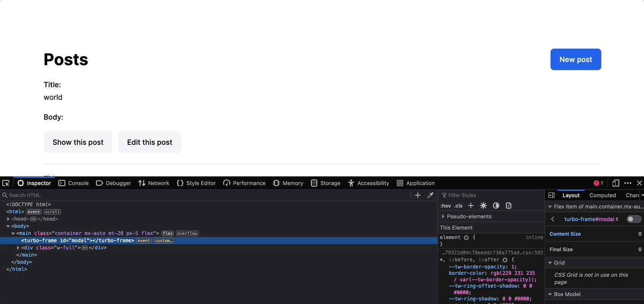Screen dimensions: 644x304
Task: Open overflow tabs dropdown arrow in sidebar
Action: pyautogui.click(x=642, y=195)
